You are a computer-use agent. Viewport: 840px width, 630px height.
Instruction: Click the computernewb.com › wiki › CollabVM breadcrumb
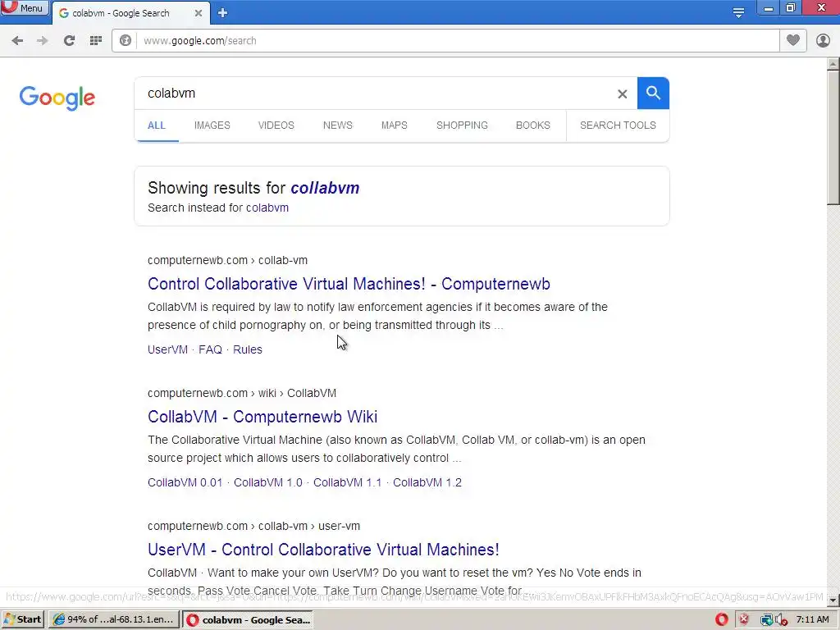pyautogui.click(x=242, y=393)
